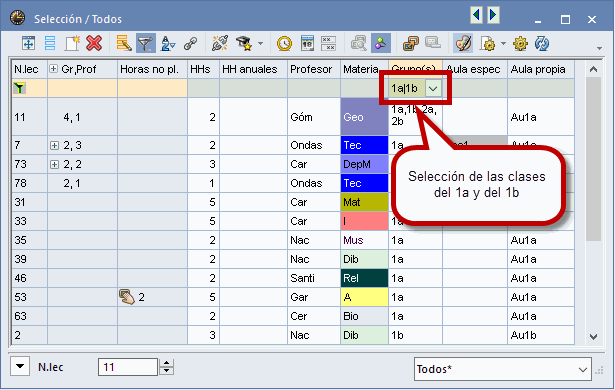The width and height of the screenshot is (615, 390).
Task: Click the blue Tec subject cell in row 7
Action: click(x=364, y=146)
